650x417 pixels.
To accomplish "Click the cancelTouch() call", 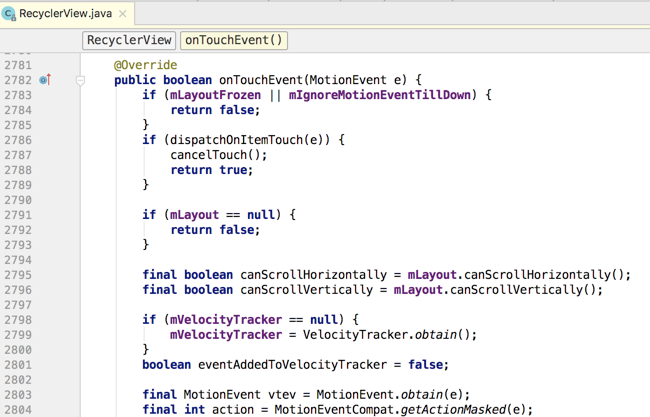I will pyautogui.click(x=215, y=155).
